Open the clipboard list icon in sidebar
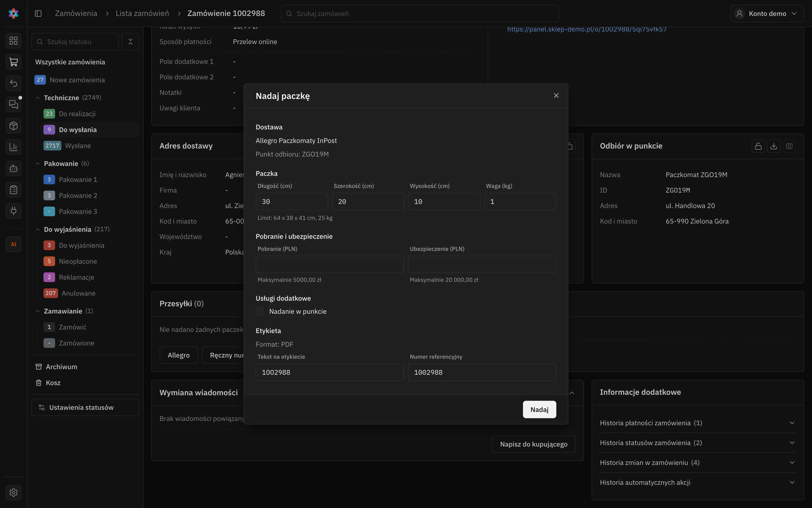Image resolution: width=812 pixels, height=508 pixels. tap(14, 189)
